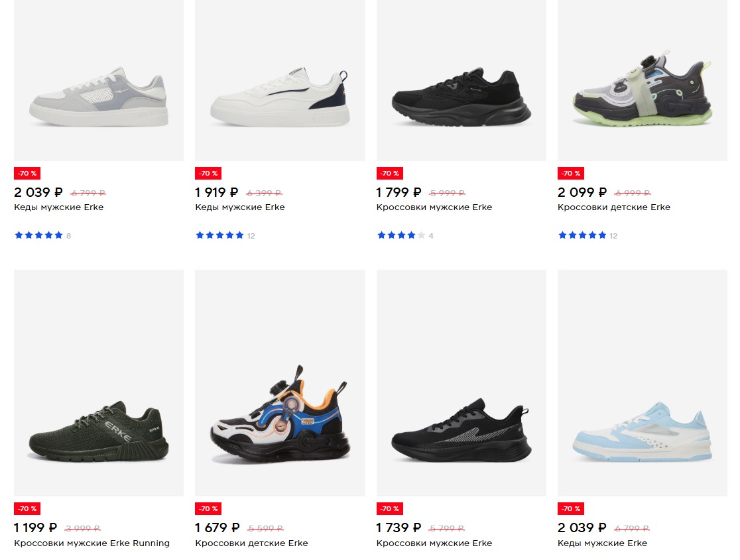Click the four-star rating with 4 reviews
The height and width of the screenshot is (560, 740).
(x=405, y=235)
